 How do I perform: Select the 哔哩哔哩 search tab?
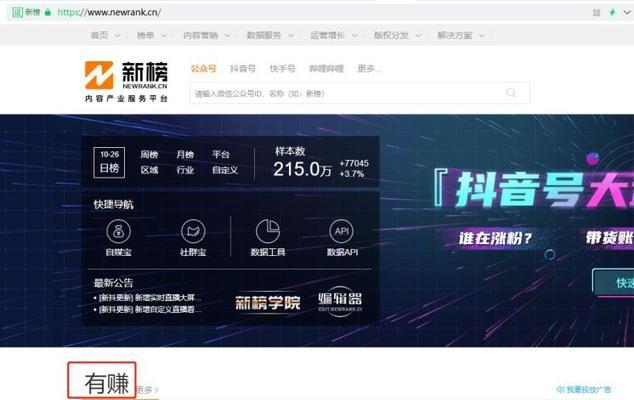point(326,68)
